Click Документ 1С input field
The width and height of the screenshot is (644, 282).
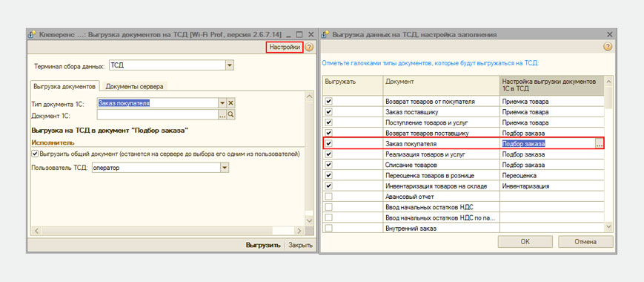[x=157, y=115]
